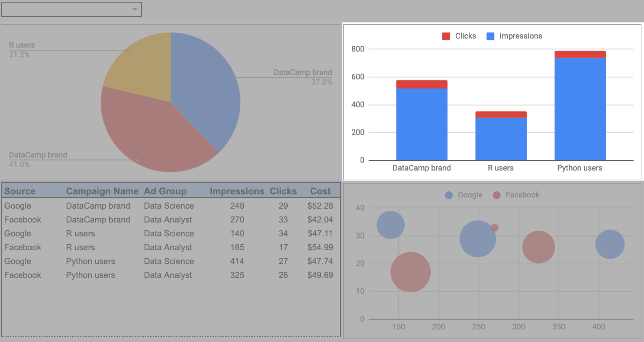Click the 800 y-axis label in bar chart
The image size is (644, 342).
(358, 49)
